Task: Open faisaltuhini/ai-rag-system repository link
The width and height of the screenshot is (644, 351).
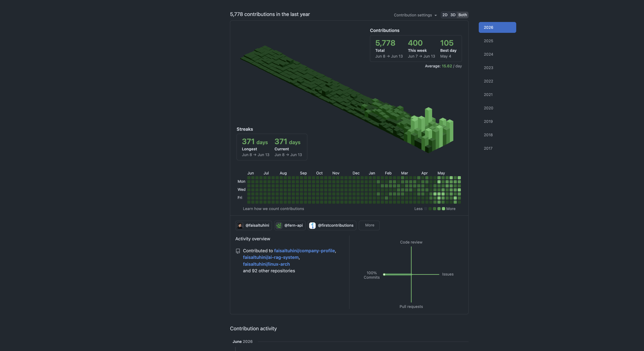Action: (271, 257)
